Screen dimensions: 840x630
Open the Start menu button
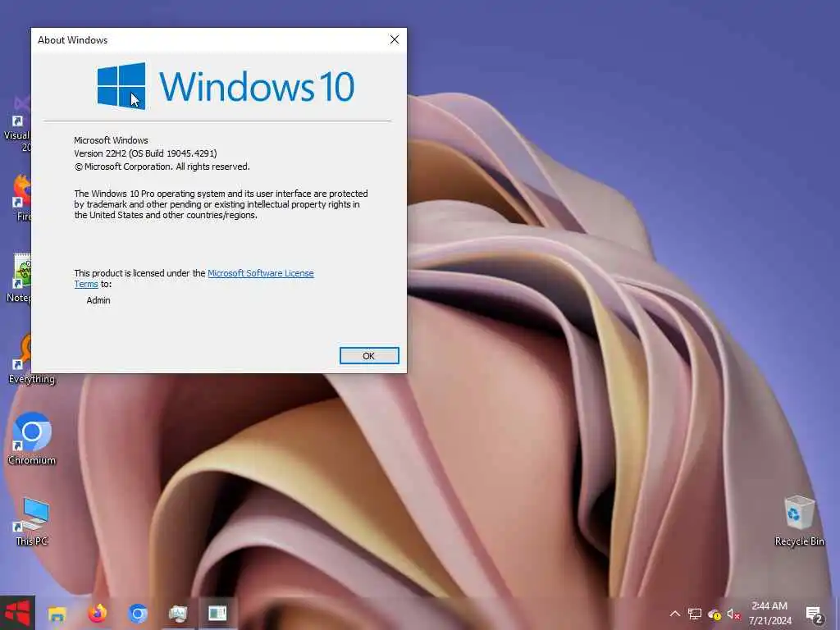pos(17,613)
